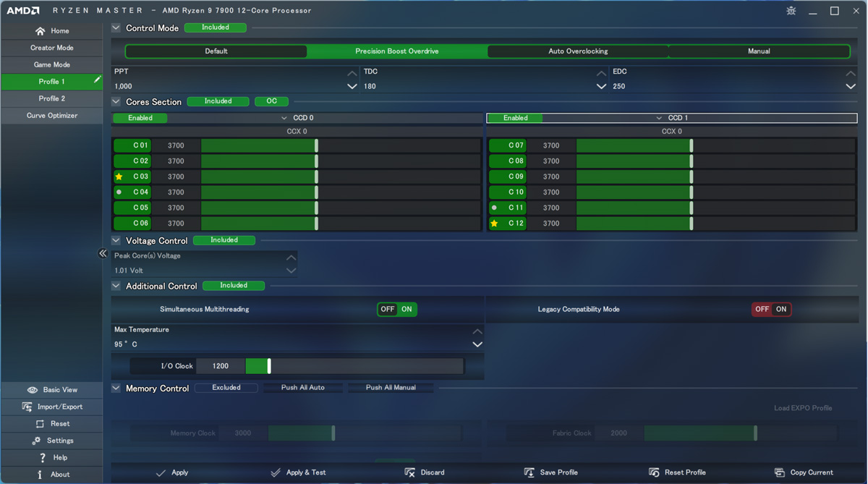The height and width of the screenshot is (484, 868).
Task: Select the Auto Overclocking mode tab
Action: click(577, 51)
